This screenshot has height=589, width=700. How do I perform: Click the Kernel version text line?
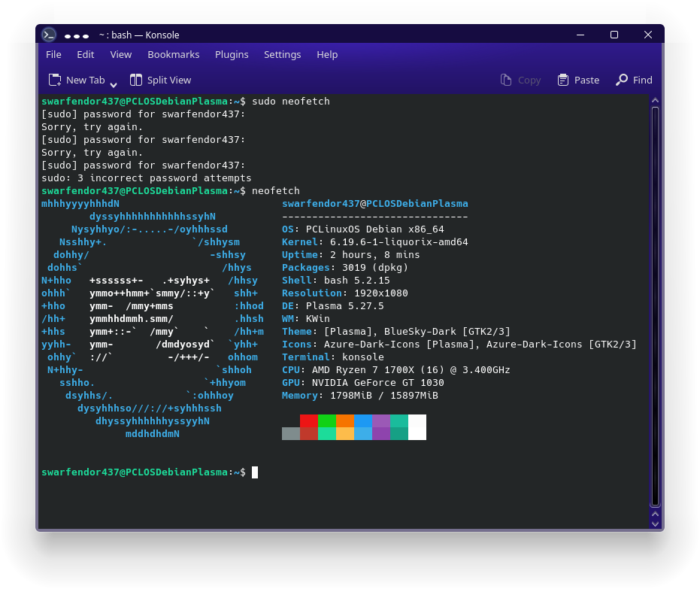[375, 242]
